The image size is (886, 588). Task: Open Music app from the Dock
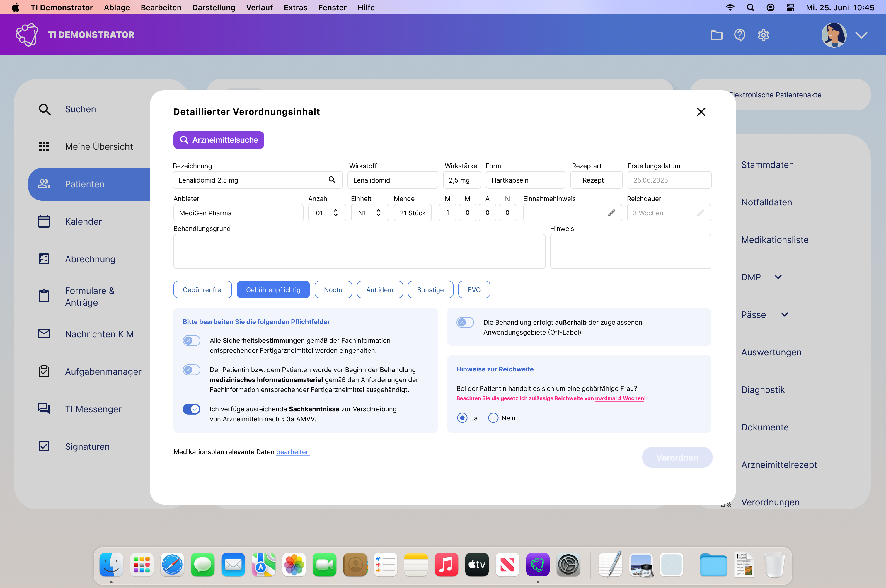446,564
